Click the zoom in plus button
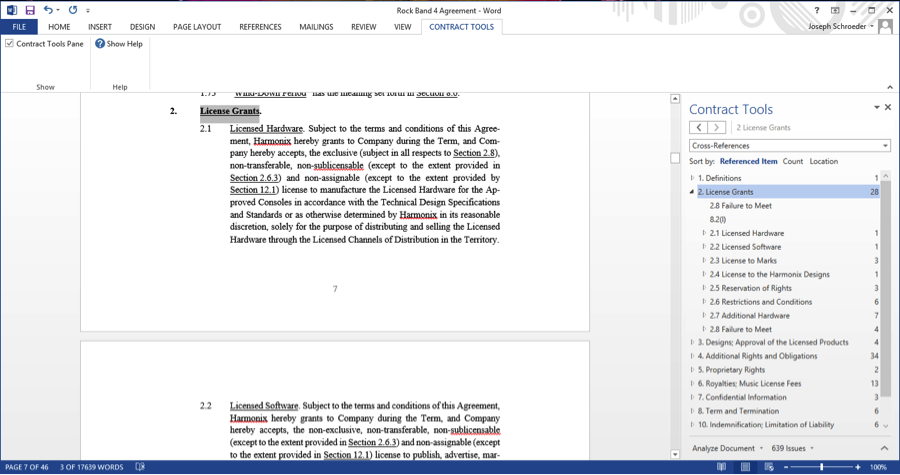900x475 pixels. coord(858,467)
